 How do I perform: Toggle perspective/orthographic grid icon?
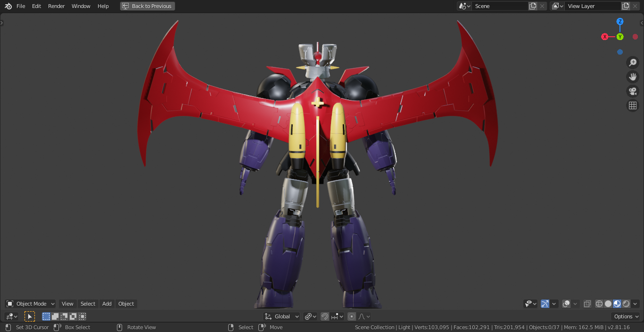[633, 105]
